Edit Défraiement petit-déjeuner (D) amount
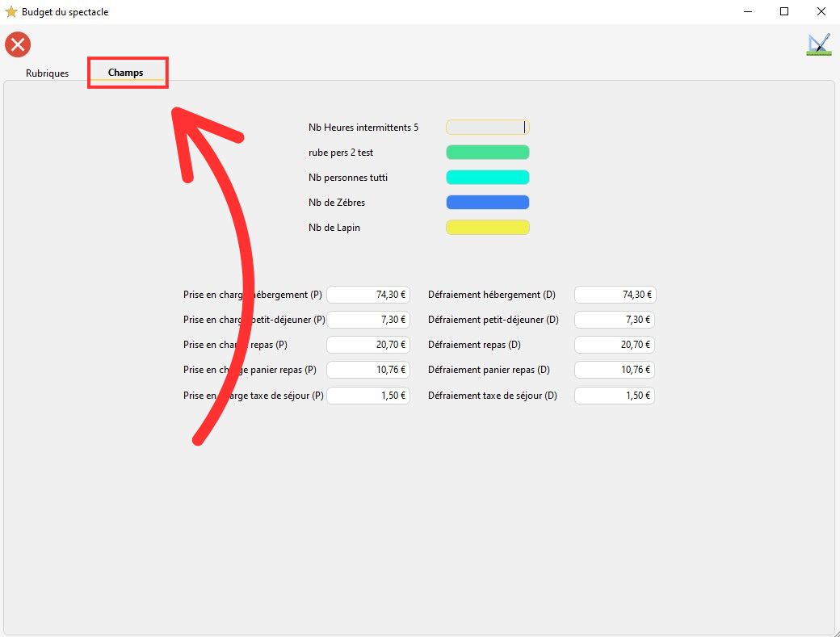The image size is (840, 637). (615, 320)
